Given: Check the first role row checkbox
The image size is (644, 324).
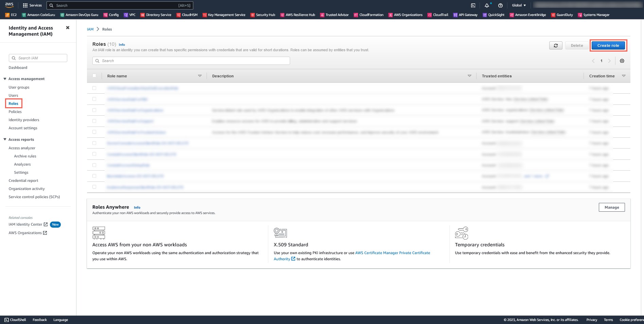Looking at the screenshot, I should (94, 88).
